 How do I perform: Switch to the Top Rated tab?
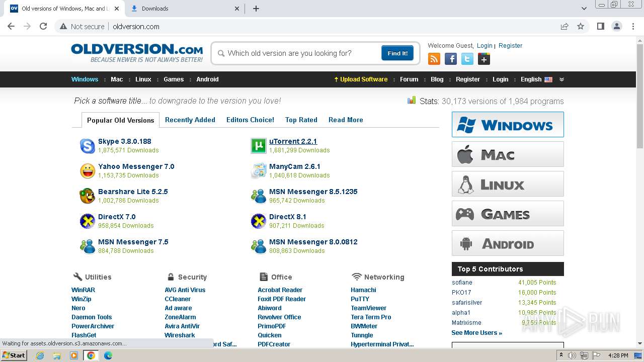301,120
